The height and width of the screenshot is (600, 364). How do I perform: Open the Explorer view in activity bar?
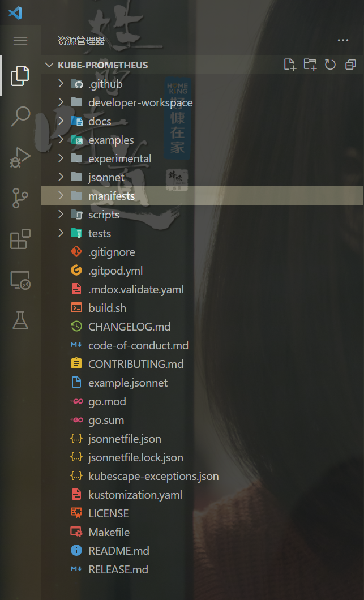coord(20,75)
